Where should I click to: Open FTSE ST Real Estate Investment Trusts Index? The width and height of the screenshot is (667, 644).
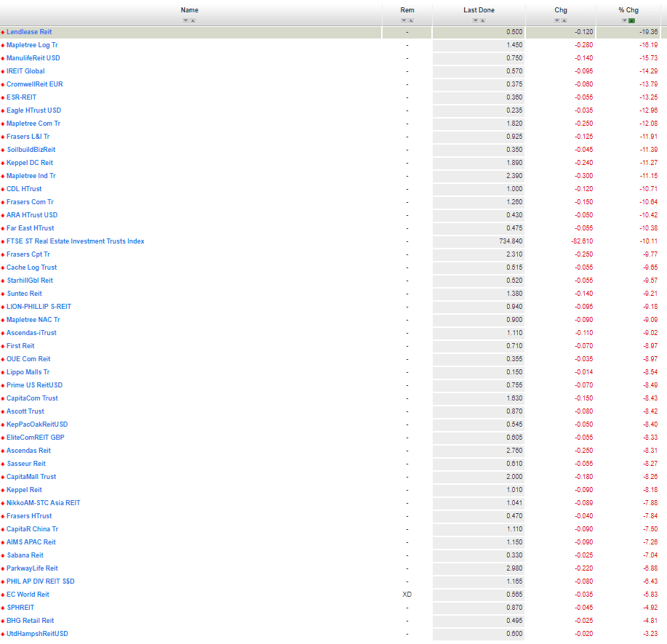[x=76, y=241]
